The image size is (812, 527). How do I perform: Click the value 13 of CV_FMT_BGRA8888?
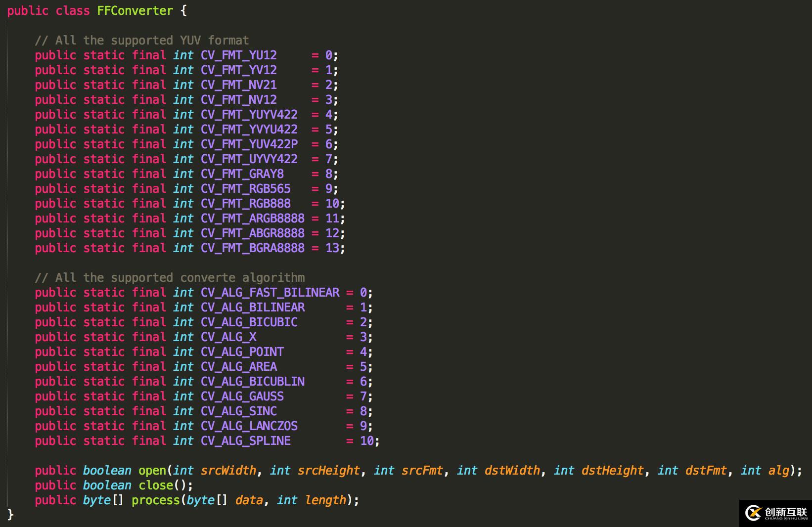click(x=332, y=248)
